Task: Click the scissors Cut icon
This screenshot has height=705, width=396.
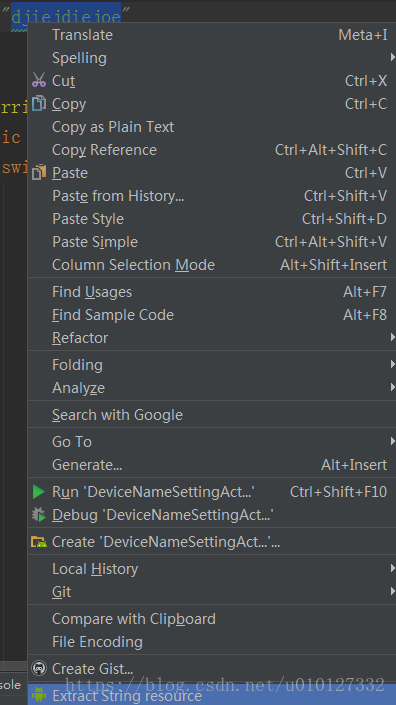Action: 39,80
